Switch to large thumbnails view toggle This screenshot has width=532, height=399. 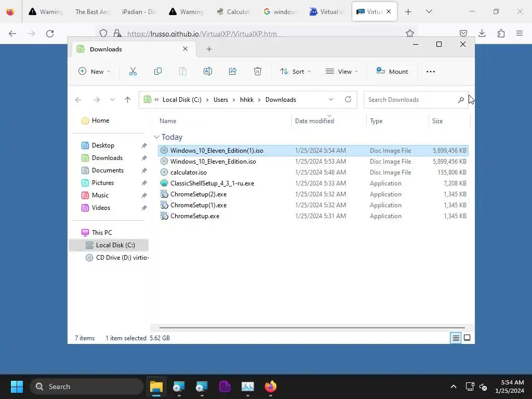(467, 338)
